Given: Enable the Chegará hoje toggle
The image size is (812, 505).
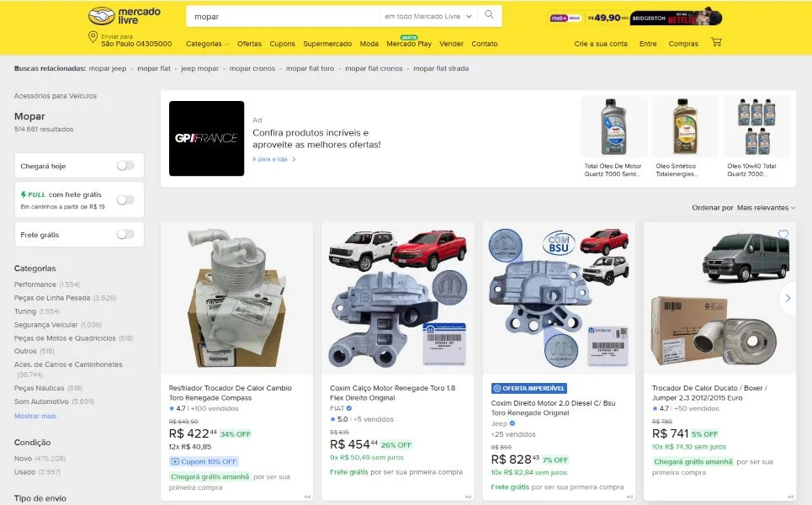Looking at the screenshot, I should coord(125,166).
